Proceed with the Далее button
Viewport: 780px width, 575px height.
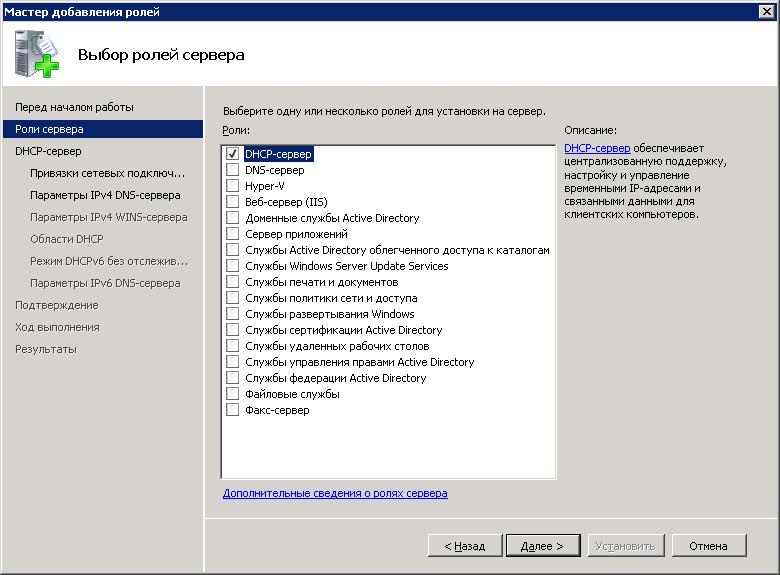coord(543,546)
